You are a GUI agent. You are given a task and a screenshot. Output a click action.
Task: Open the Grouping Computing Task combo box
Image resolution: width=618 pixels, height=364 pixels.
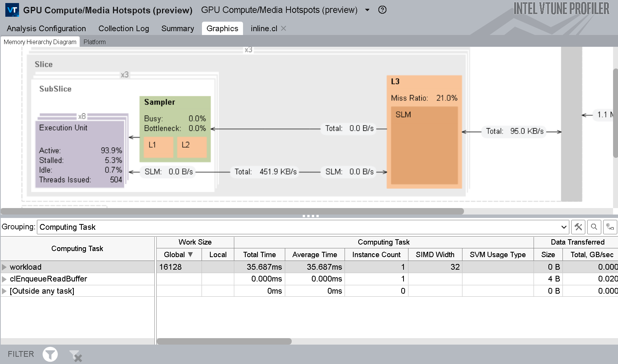tap(303, 227)
